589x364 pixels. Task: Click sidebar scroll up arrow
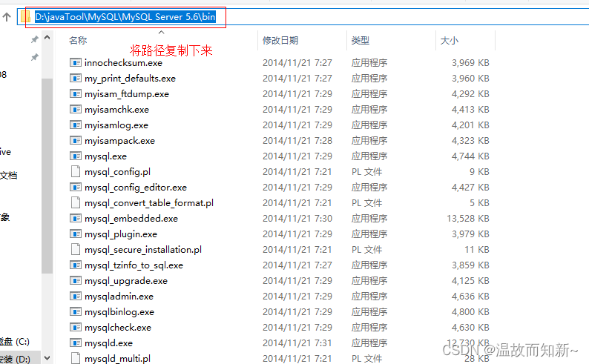click(47, 38)
